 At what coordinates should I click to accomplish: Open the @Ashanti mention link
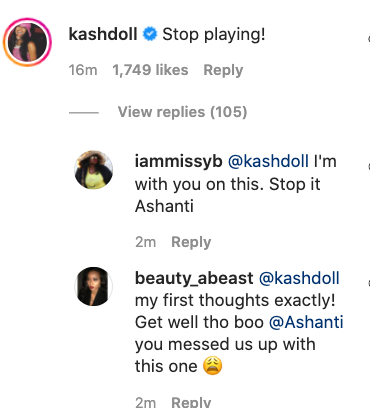click(306, 322)
